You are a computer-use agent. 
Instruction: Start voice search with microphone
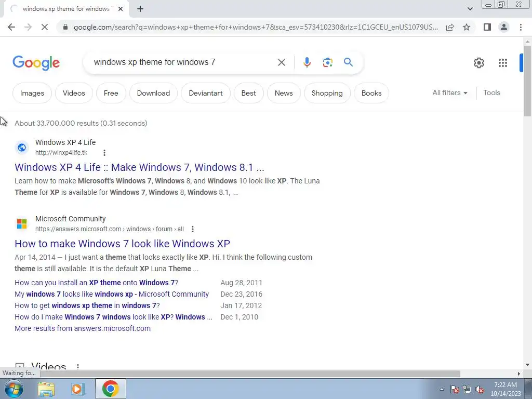(307, 62)
